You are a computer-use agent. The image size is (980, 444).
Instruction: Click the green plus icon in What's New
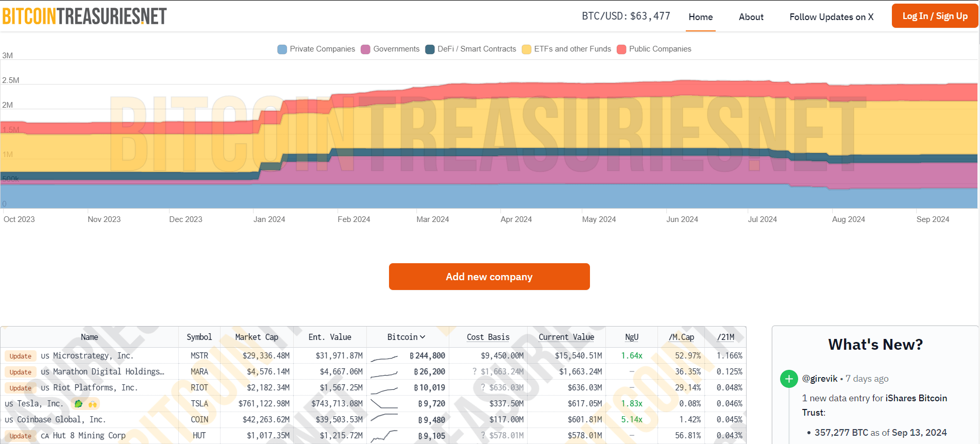click(x=789, y=379)
